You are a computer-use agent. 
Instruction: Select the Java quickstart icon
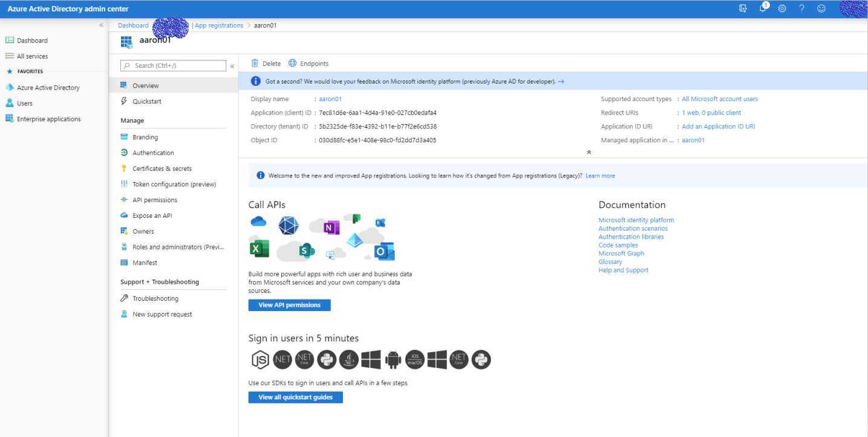coord(349,360)
